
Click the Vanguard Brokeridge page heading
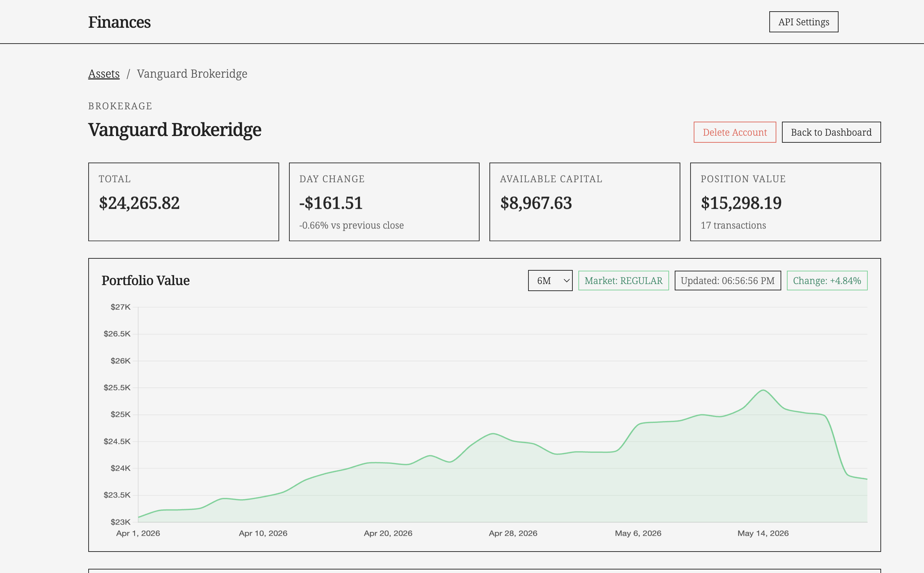(175, 130)
